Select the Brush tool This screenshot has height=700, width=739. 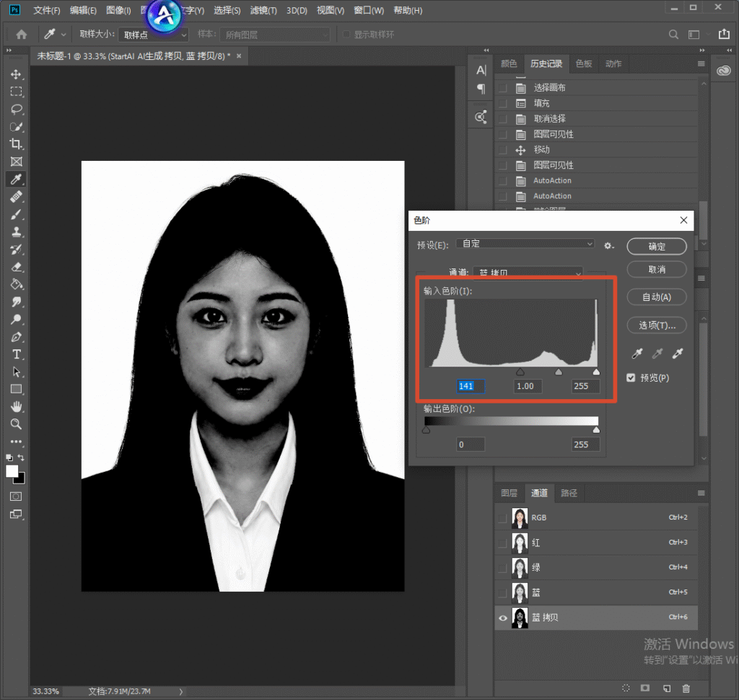click(x=16, y=214)
